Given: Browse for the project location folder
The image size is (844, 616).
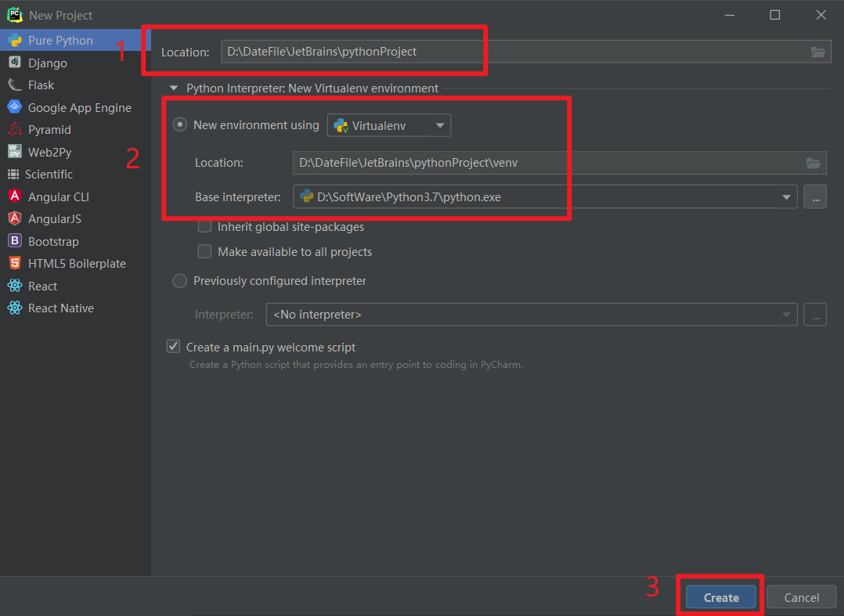Looking at the screenshot, I should pos(817,52).
